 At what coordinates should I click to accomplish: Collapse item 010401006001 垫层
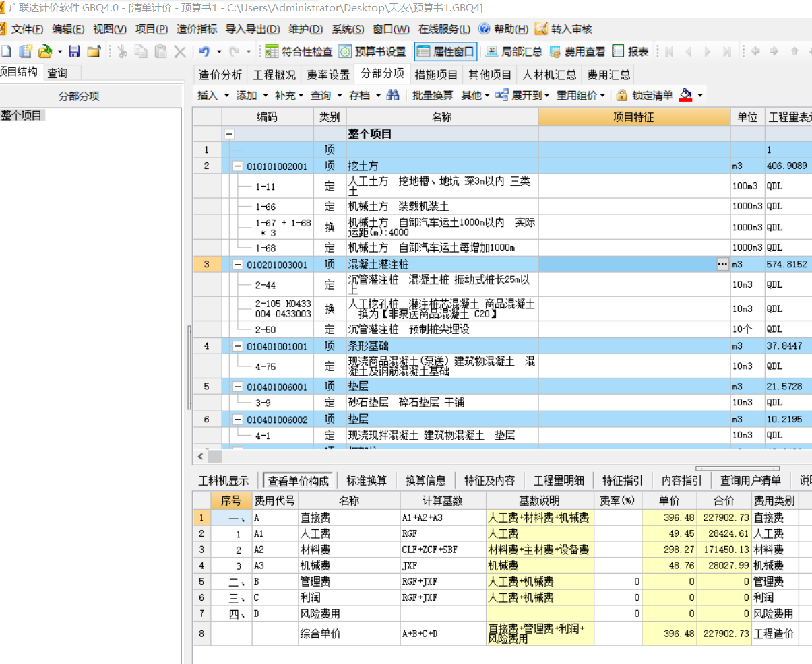tap(237, 387)
